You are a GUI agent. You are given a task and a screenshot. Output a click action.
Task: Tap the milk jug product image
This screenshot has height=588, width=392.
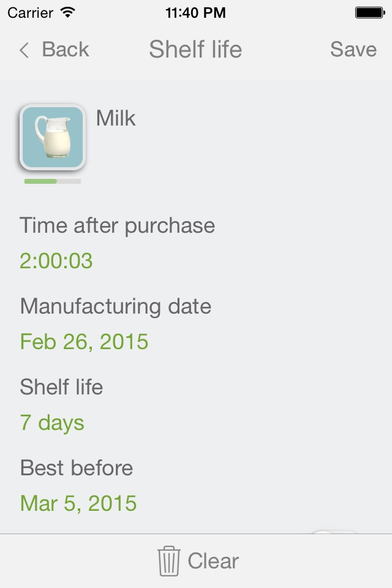click(x=53, y=137)
